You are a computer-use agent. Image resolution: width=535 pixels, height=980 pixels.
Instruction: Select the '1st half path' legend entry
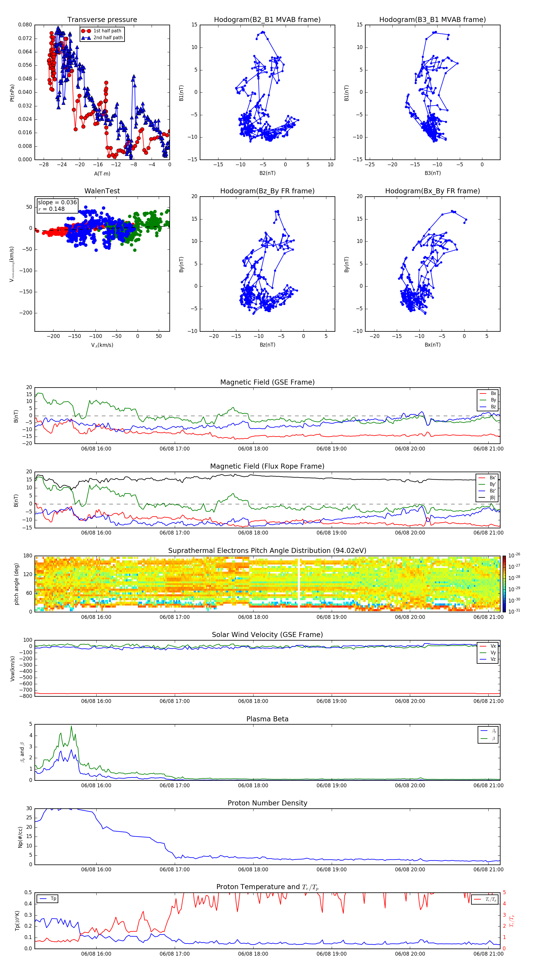(x=102, y=31)
